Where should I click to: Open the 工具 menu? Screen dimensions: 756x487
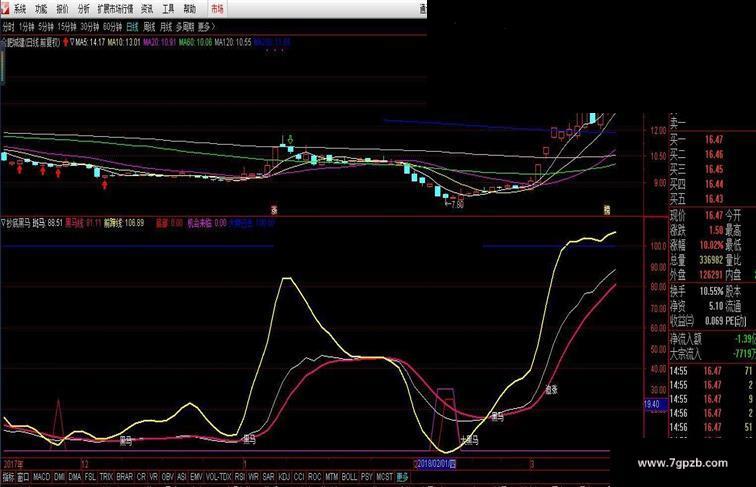point(168,9)
